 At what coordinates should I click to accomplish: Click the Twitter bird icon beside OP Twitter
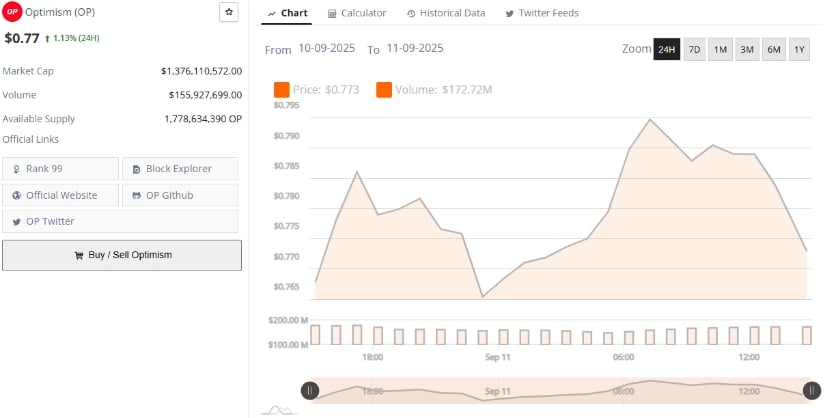coord(16,222)
